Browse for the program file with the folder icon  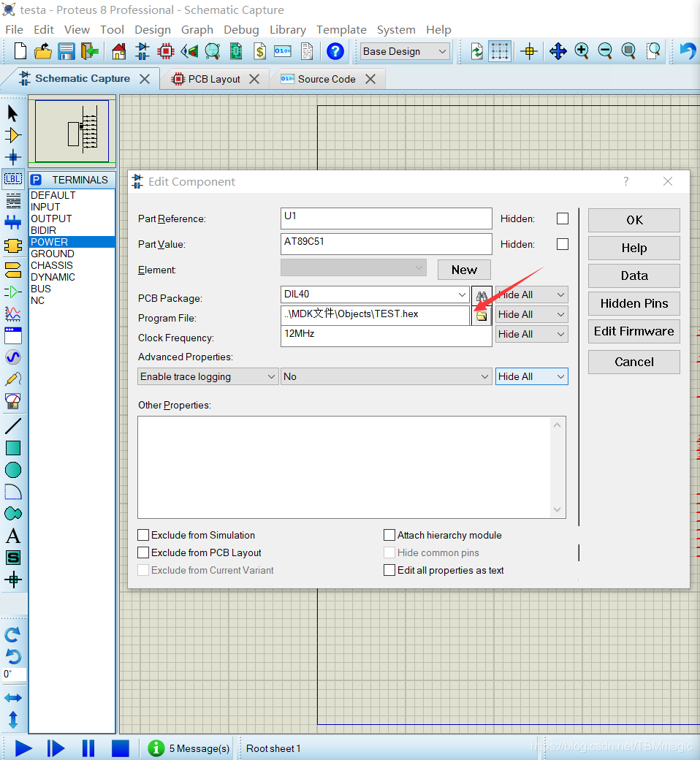[x=482, y=316]
